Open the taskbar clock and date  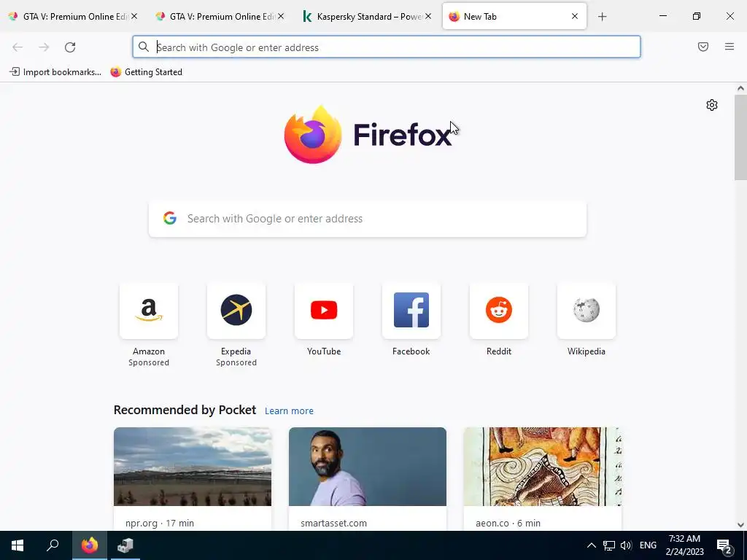pos(684,545)
